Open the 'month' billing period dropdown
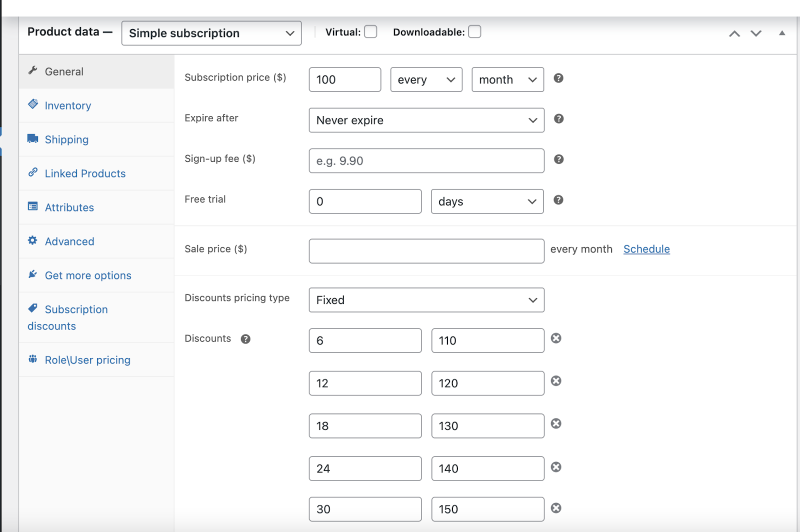Image resolution: width=800 pixels, height=532 pixels. (507, 79)
